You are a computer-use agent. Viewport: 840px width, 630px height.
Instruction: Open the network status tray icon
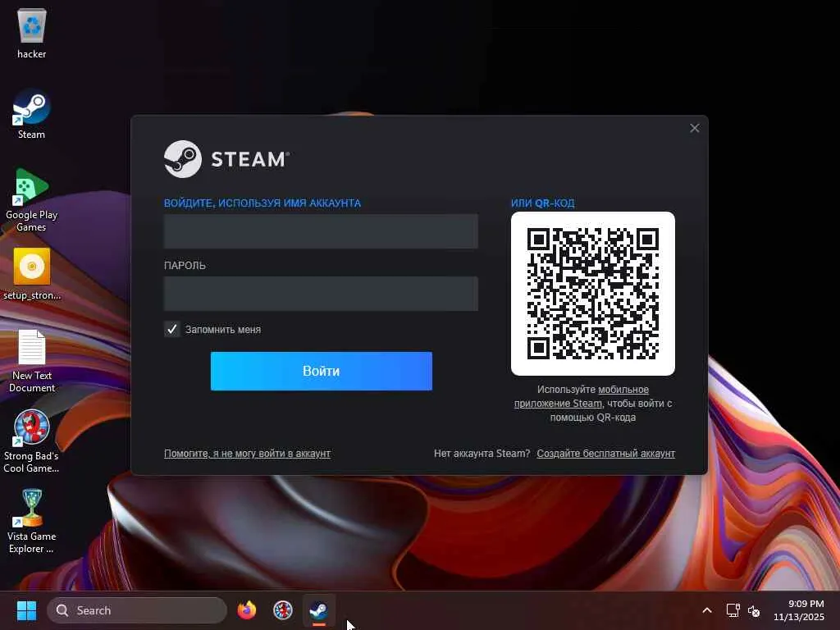733,610
